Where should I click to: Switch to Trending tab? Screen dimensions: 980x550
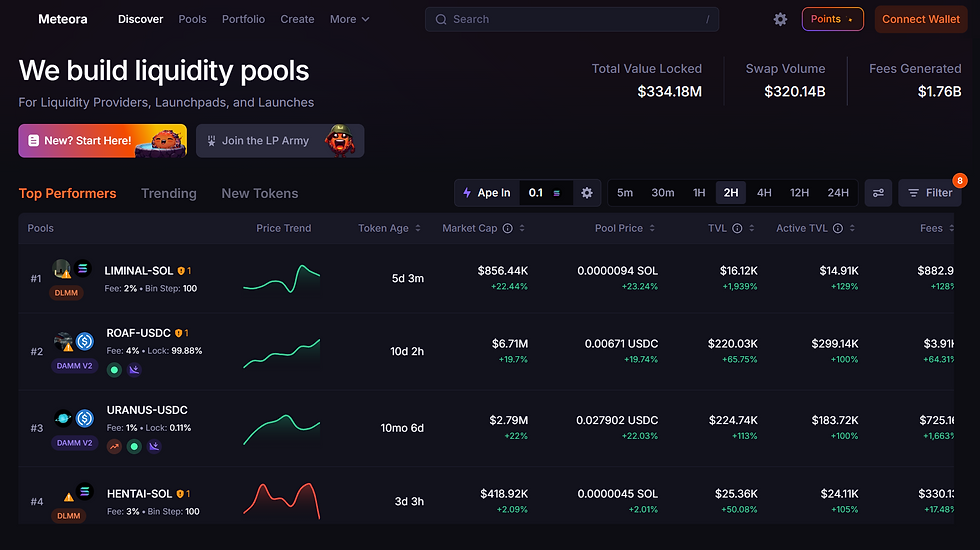169,194
